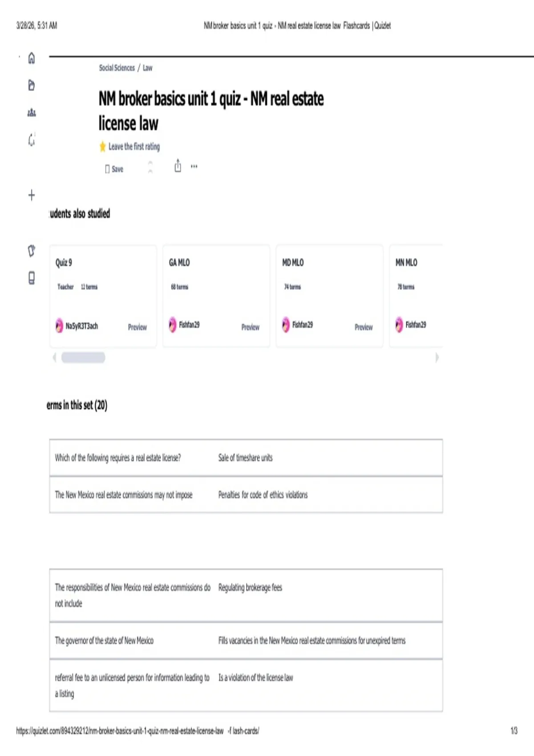The width and height of the screenshot is (534, 756).
Task: Open the flashcards icon in sidebar
Action: pyautogui.click(x=32, y=251)
